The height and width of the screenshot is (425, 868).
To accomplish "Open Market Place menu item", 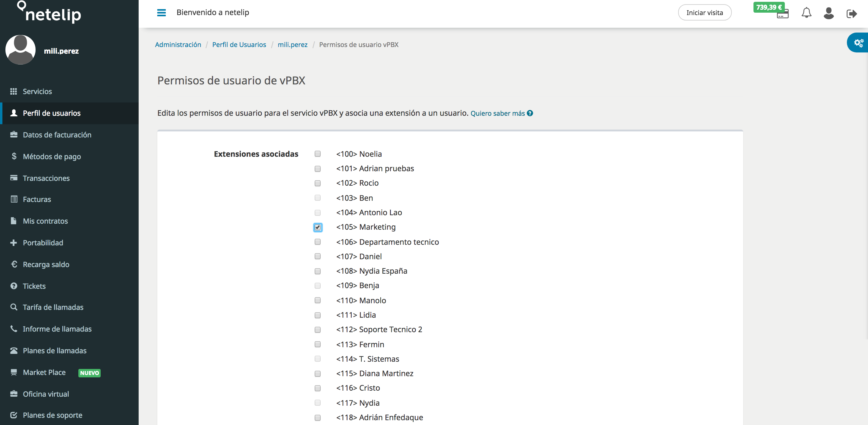I will pyautogui.click(x=69, y=373).
